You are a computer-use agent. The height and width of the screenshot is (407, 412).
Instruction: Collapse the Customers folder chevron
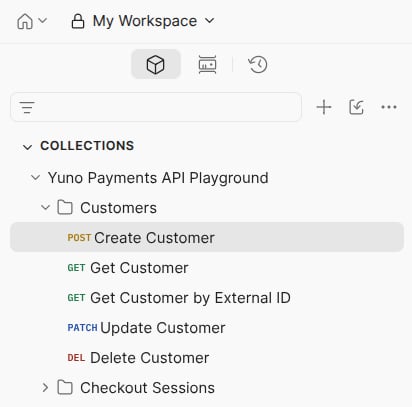[x=45, y=207]
